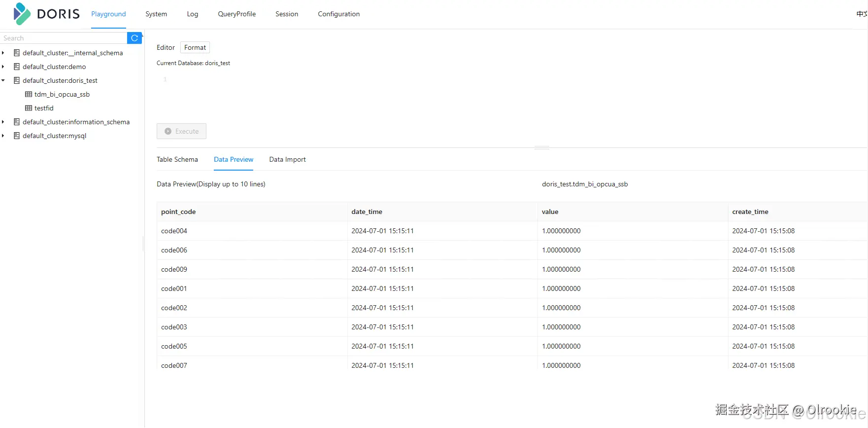Expand default_cluster:mysql node arrow
Image resolution: width=868 pixels, height=428 pixels.
point(3,136)
